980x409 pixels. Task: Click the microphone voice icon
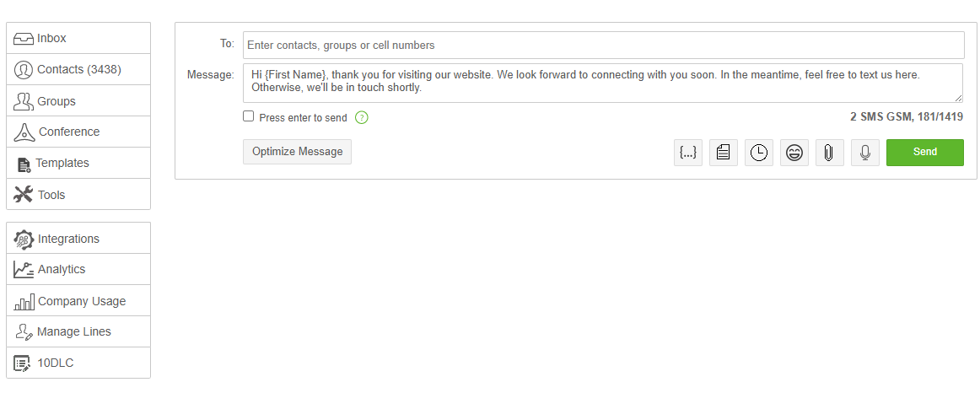click(x=865, y=153)
